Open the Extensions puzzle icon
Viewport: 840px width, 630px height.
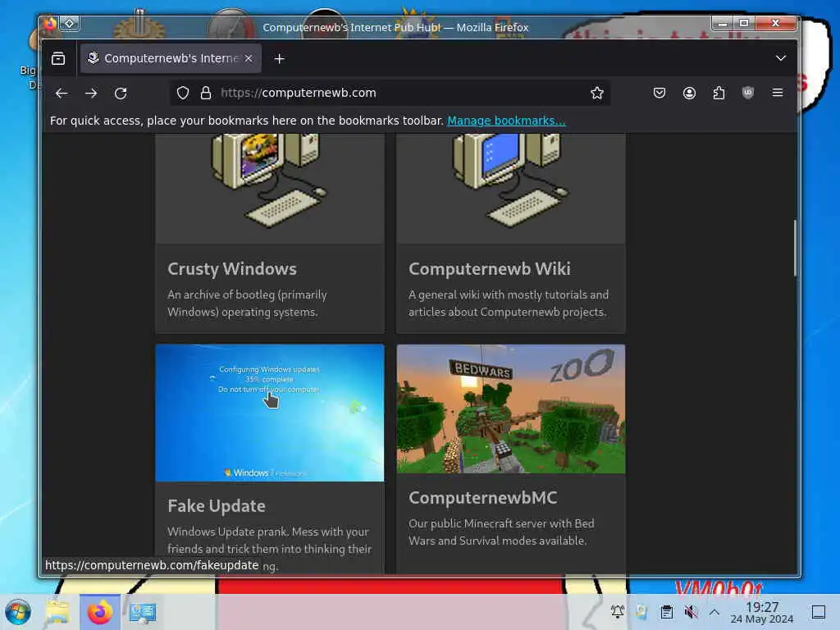719,94
